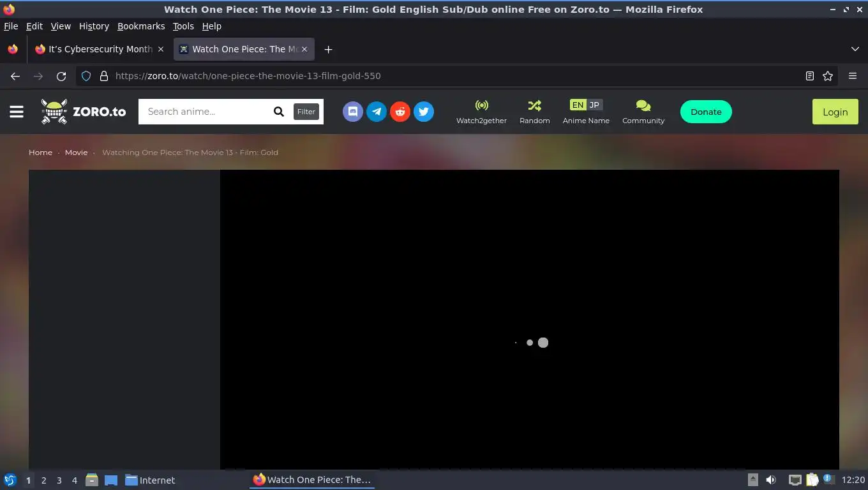Click the 12:20 clock

853,480
